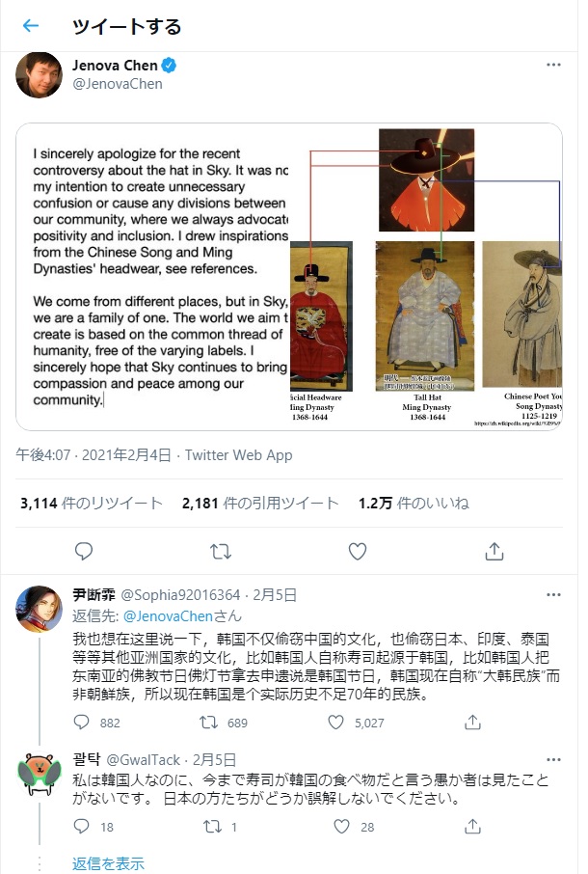Viewport: 588px width, 874px height.
Task: View the 2,181 quote tweets
Action: [x=260, y=504]
